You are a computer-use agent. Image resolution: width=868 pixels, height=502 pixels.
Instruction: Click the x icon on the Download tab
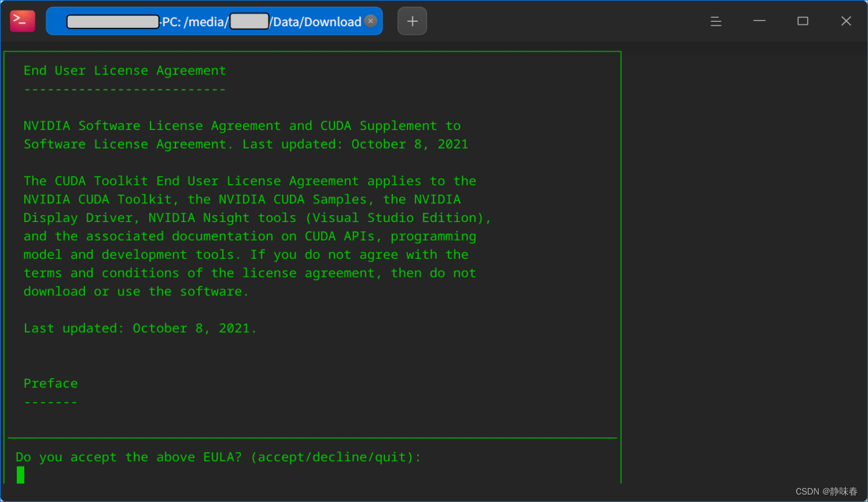coord(371,21)
